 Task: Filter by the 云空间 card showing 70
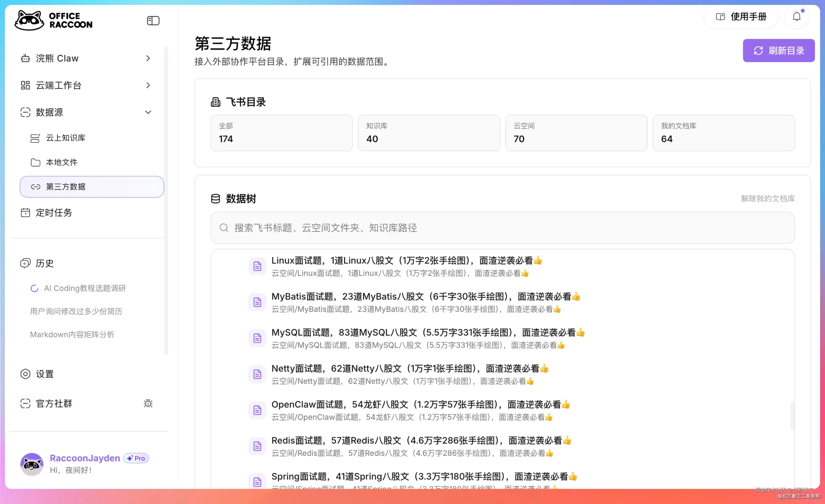[x=576, y=133]
